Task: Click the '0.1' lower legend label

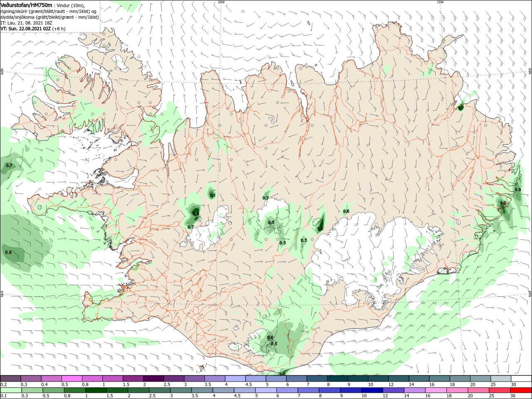Action: pos(3,396)
